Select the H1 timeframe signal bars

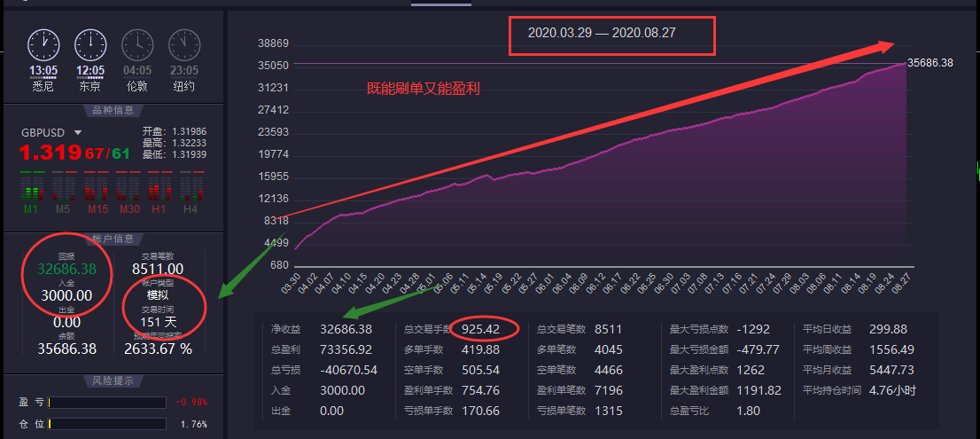[159, 188]
